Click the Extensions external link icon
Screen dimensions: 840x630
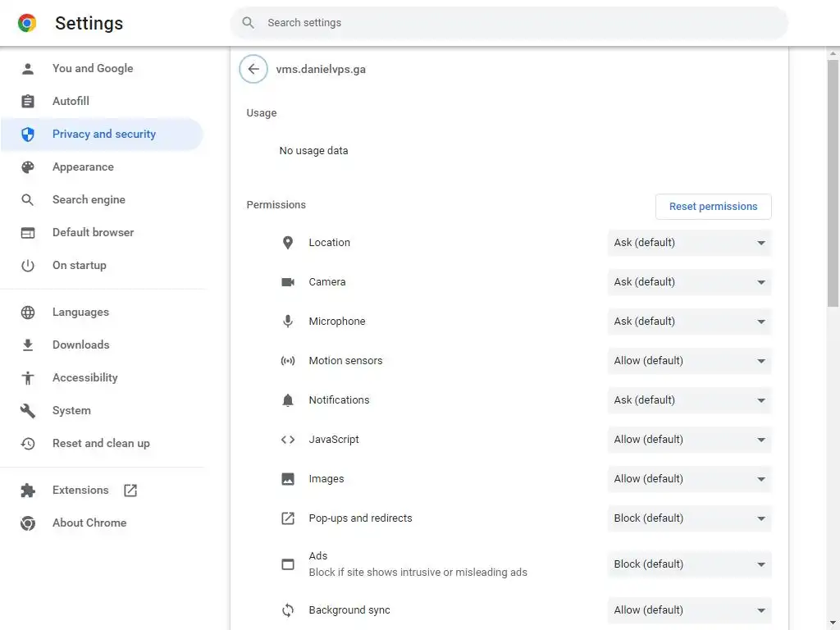[130, 491]
